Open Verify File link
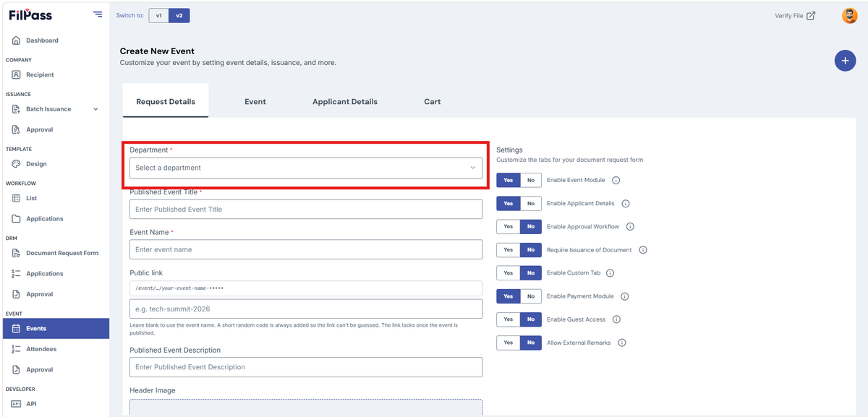 click(x=795, y=16)
